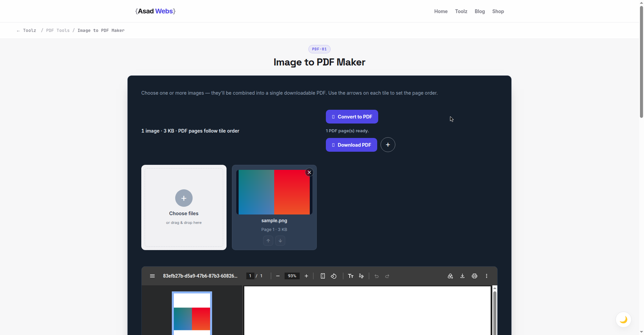Go back via Toolz breadcrumb
Screen dimensions: 644x335
point(27,31)
